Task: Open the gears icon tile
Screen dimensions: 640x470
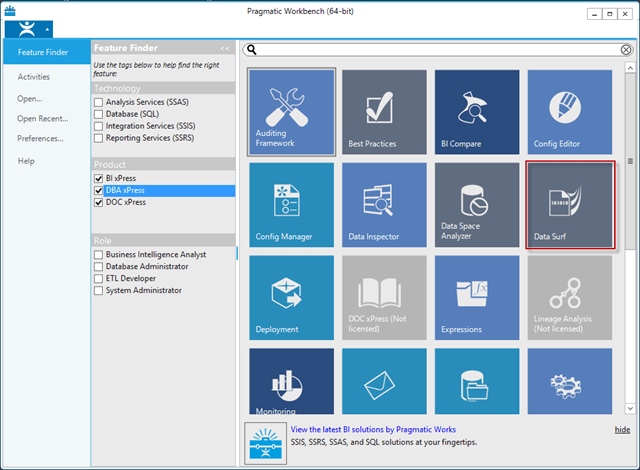Action: pyautogui.click(x=569, y=381)
